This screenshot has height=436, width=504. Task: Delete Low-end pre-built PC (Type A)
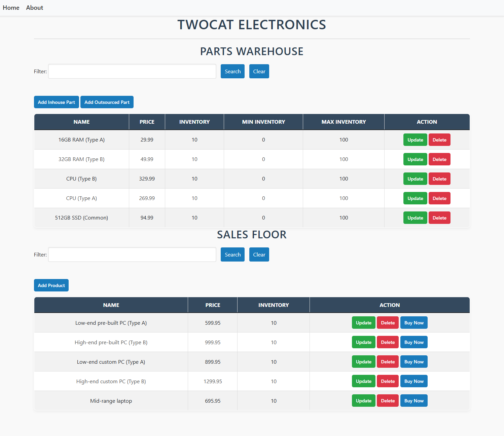388,323
